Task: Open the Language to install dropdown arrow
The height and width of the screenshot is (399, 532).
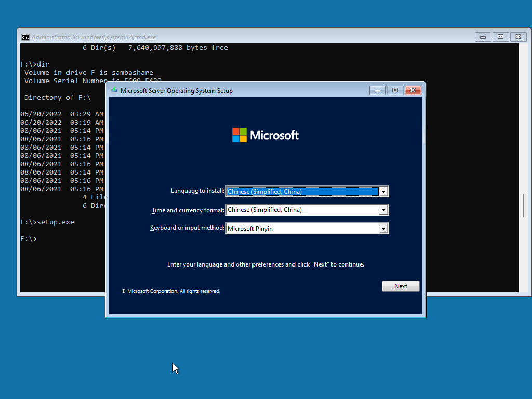Action: [x=383, y=192]
